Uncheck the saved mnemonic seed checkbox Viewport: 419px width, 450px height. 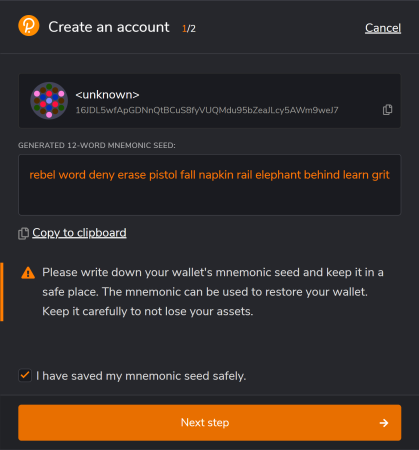25,375
